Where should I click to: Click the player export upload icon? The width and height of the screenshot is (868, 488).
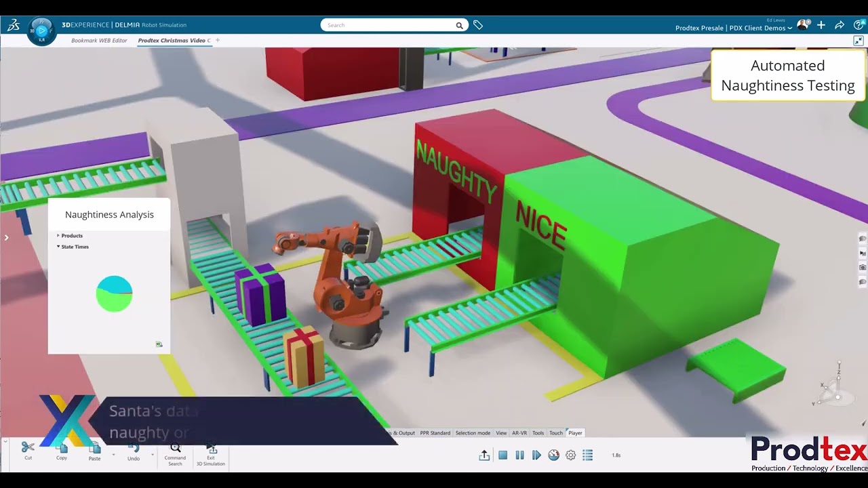(x=484, y=455)
